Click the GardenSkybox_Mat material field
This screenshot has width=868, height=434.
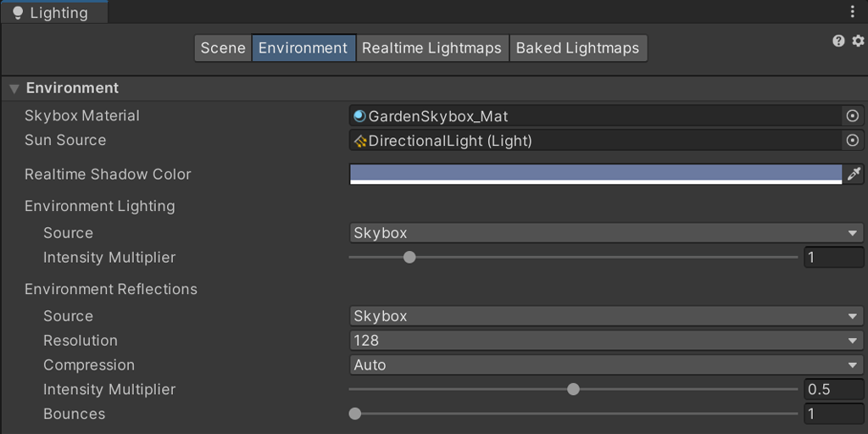pos(593,116)
